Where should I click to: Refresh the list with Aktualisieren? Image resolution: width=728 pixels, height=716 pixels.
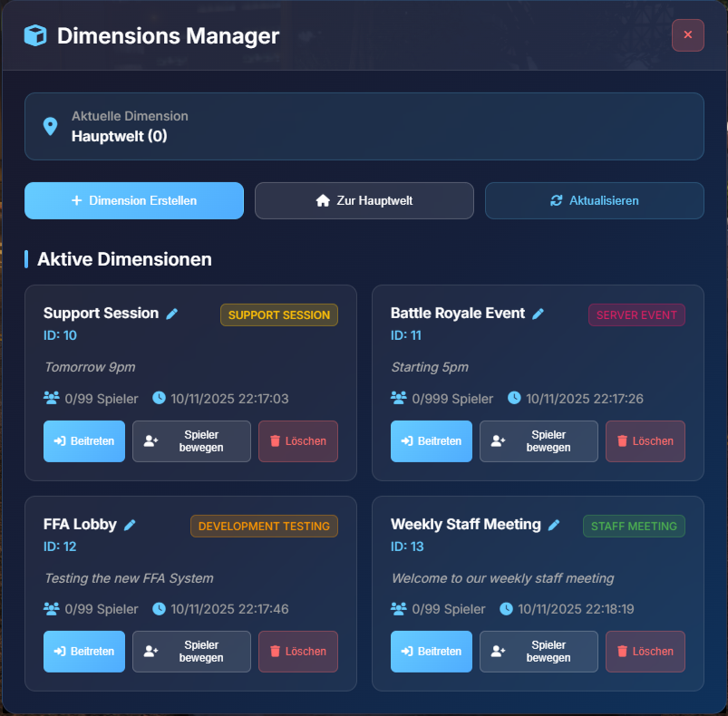(x=595, y=200)
